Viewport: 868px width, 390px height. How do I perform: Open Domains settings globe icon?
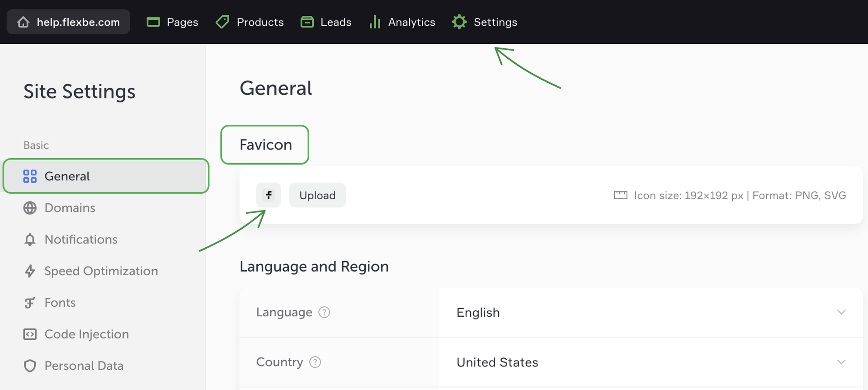(30, 208)
